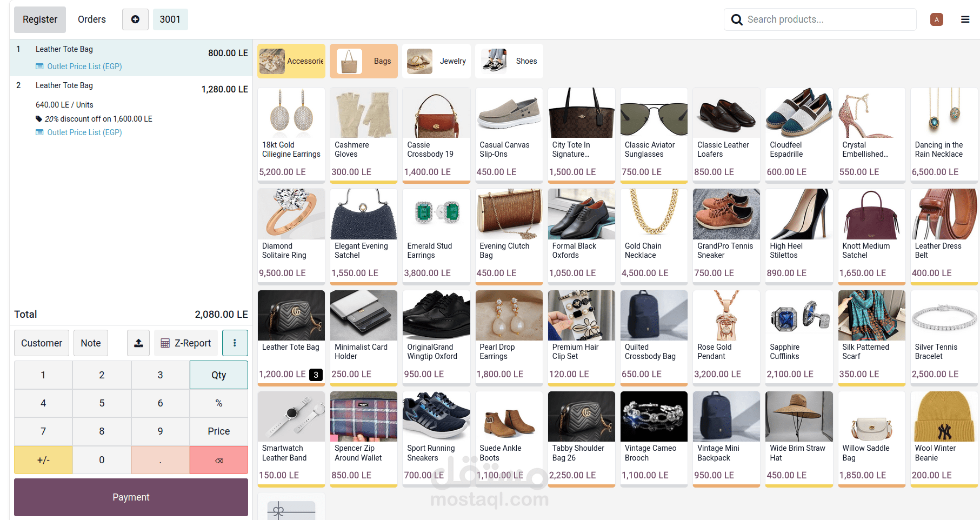Screen dimensions: 980x520
Task: Select Price mode on numpad
Action: pos(219,431)
